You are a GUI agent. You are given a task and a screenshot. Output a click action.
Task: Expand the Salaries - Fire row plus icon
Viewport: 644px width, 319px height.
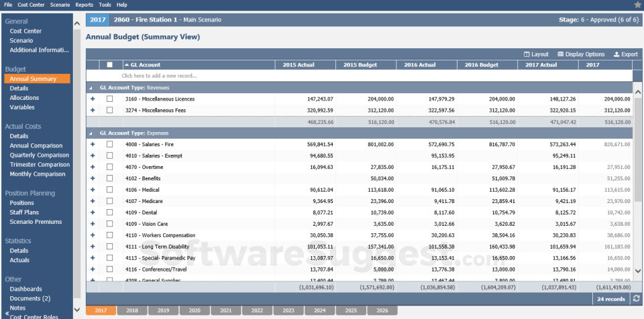click(93, 144)
